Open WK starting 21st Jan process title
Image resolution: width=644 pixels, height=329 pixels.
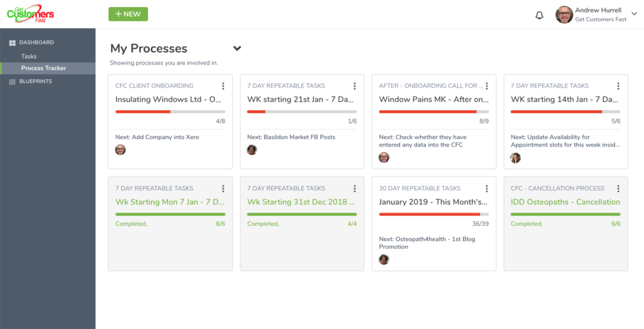(x=300, y=99)
